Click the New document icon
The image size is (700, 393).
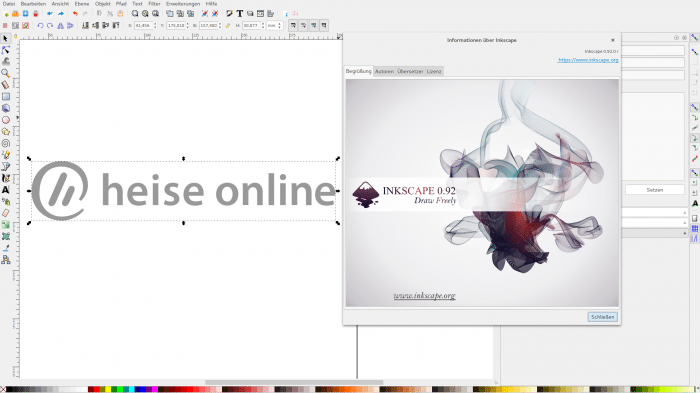coord(6,14)
